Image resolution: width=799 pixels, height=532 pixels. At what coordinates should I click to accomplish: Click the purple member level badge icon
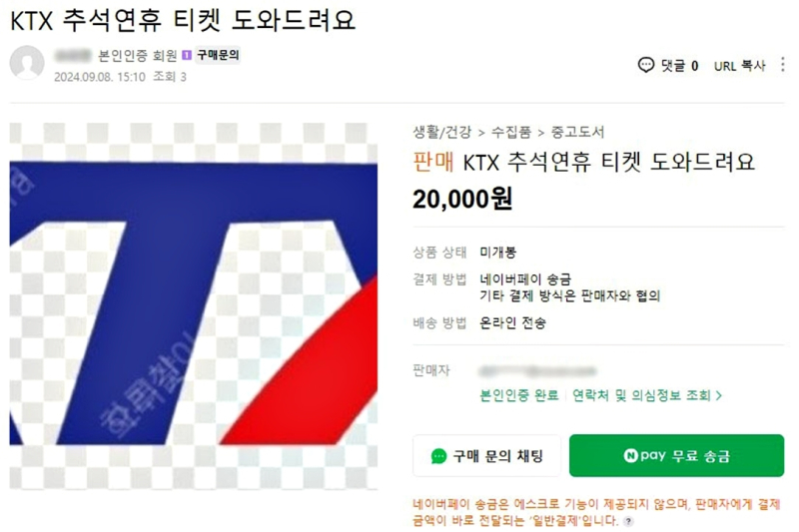(x=187, y=55)
